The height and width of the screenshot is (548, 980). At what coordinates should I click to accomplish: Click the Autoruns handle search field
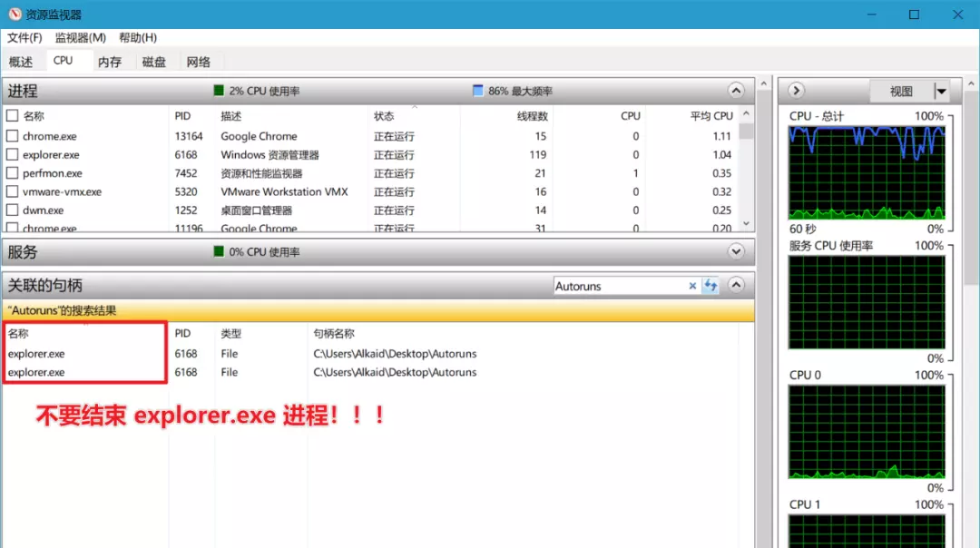pyautogui.click(x=620, y=286)
